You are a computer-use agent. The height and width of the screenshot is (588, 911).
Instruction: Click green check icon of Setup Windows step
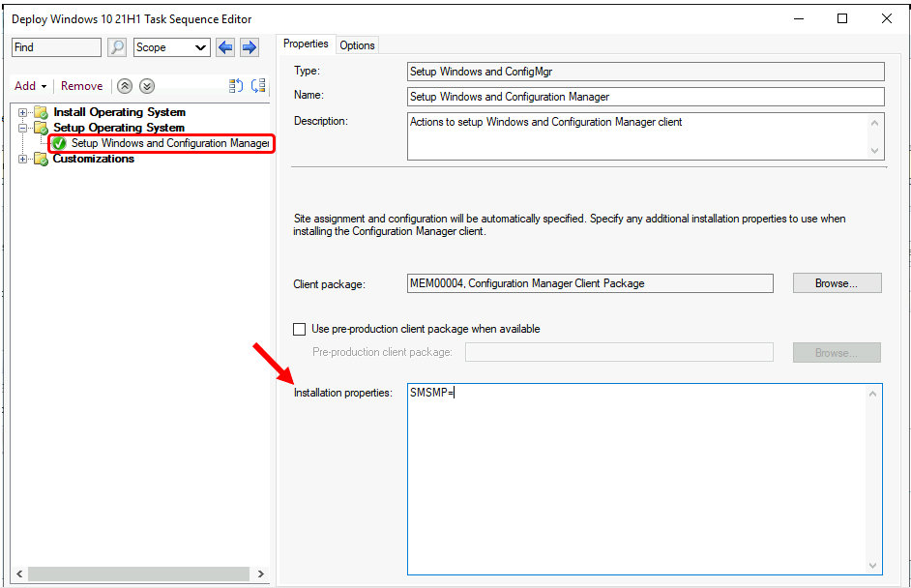tap(59, 143)
